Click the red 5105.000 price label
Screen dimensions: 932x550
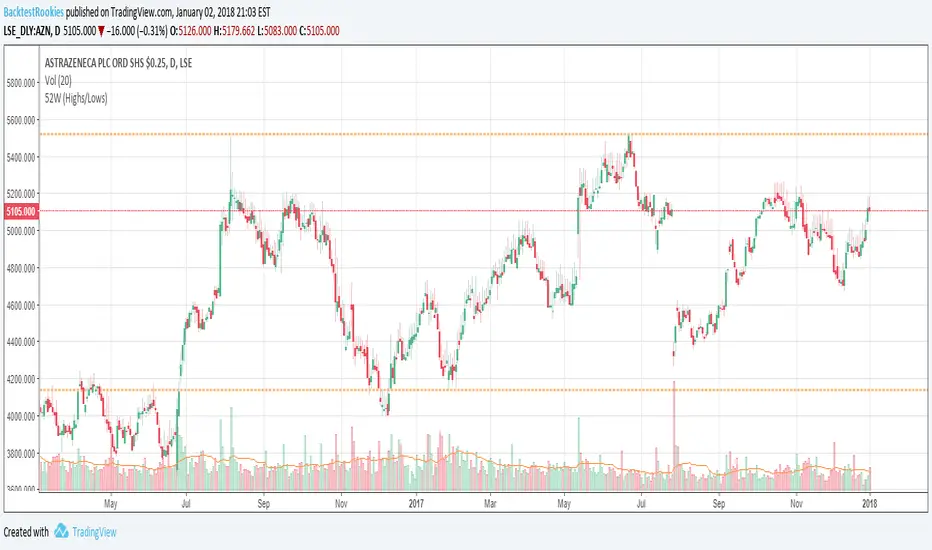point(21,211)
